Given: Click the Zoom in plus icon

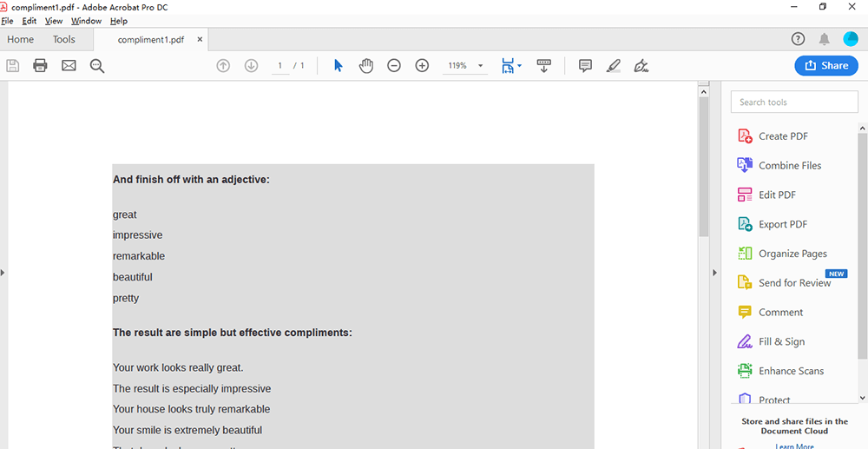Looking at the screenshot, I should pos(422,66).
